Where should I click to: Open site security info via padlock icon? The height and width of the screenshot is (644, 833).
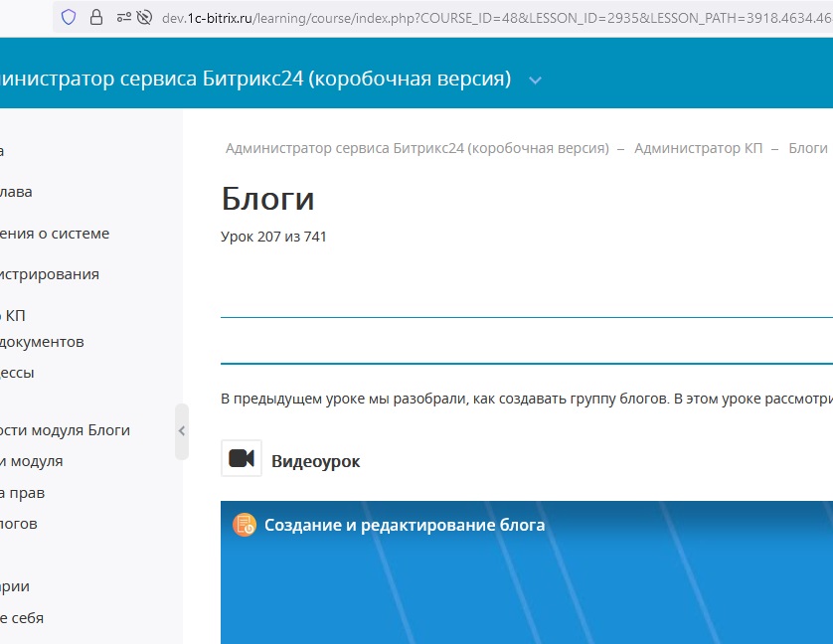tap(96, 18)
